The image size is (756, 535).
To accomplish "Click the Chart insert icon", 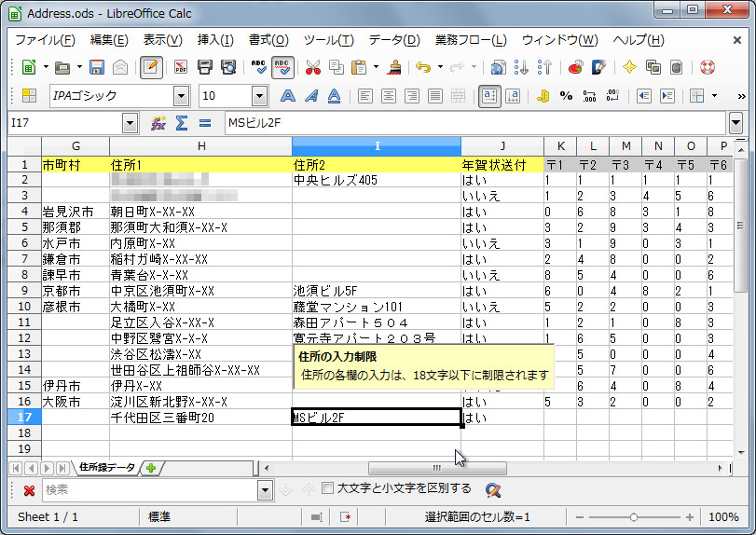I will pos(576,67).
